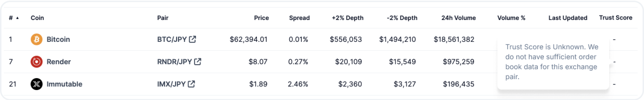The height and width of the screenshot is (100, 644).
Task: Sort by 24h Volume column header
Action: click(458, 18)
